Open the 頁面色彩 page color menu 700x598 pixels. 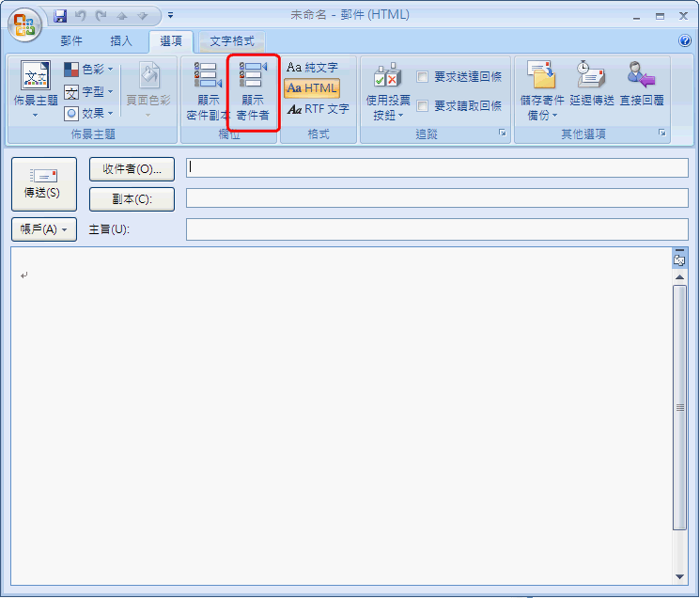148,89
